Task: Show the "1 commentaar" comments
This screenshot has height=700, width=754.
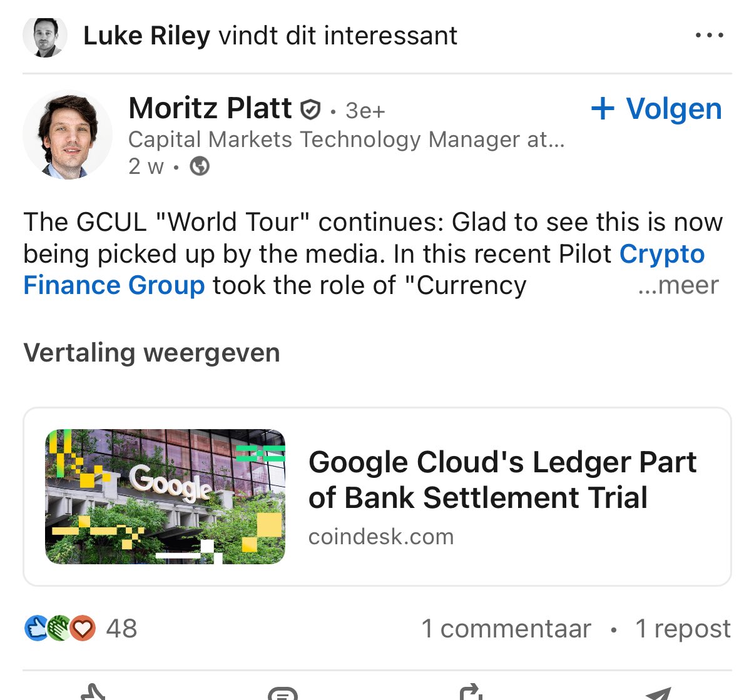Action: (506, 629)
